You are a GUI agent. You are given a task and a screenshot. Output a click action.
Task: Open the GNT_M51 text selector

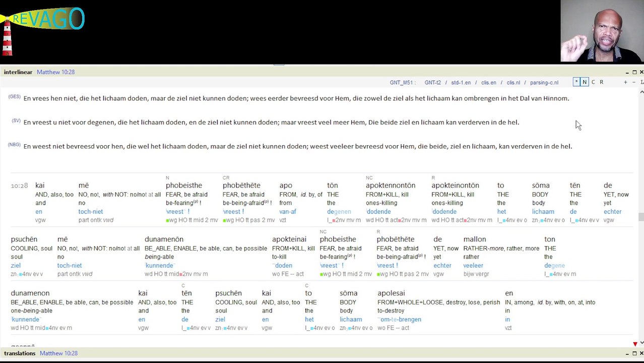tap(403, 83)
